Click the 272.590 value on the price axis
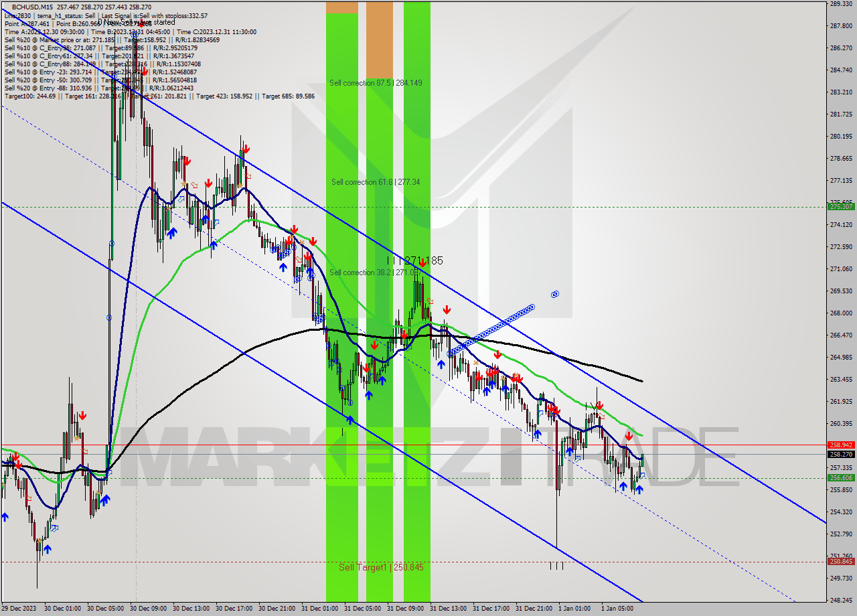Image resolution: width=857 pixels, height=616 pixels. click(841, 247)
